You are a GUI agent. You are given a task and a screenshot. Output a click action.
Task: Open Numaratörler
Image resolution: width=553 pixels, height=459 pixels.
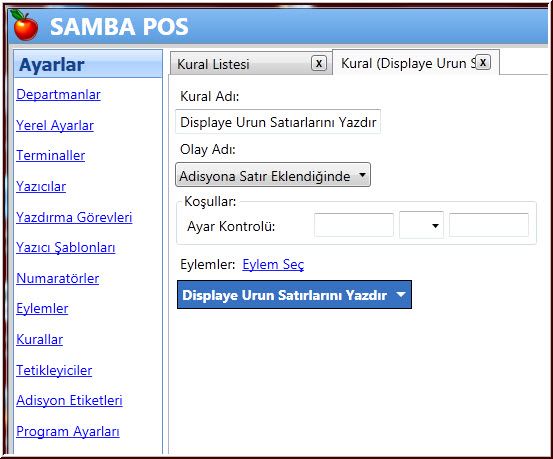[57, 278]
